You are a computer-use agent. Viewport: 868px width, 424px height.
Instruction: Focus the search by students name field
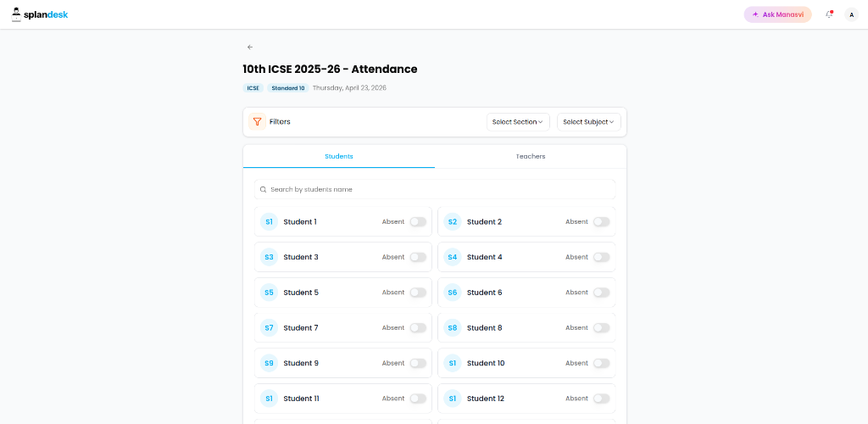pyautogui.click(x=435, y=189)
